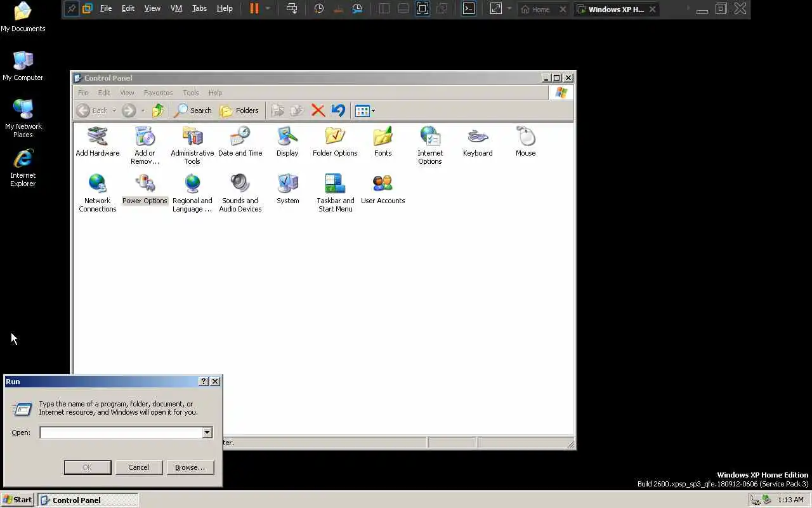Click VMware send Ctrl+Alt+Del icon

(x=292, y=8)
